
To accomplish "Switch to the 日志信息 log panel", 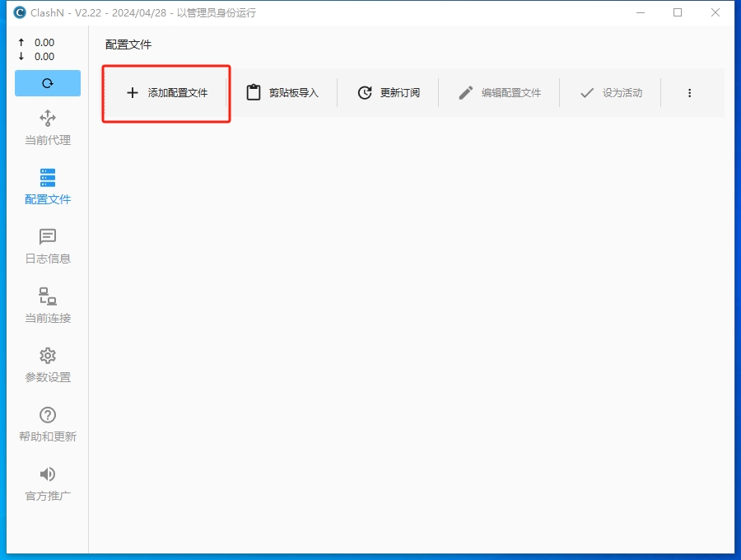I will (47, 247).
